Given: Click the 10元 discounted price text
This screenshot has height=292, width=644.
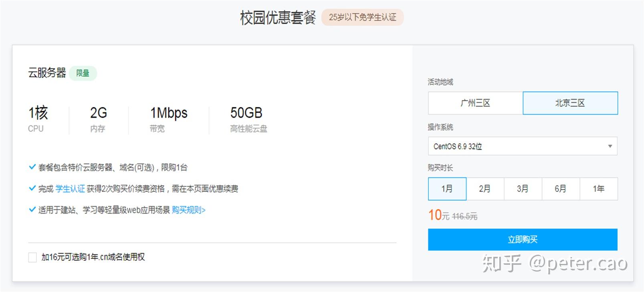Looking at the screenshot, I should pyautogui.click(x=439, y=215).
